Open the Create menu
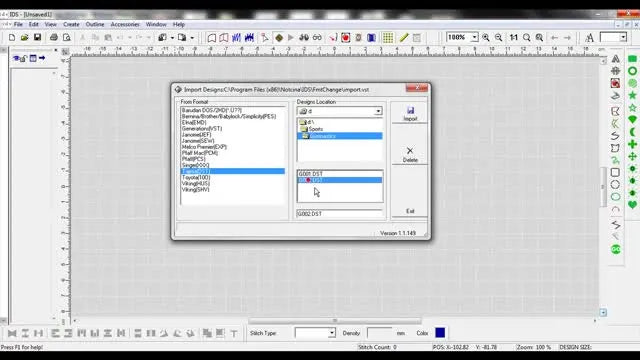 pos(71,24)
